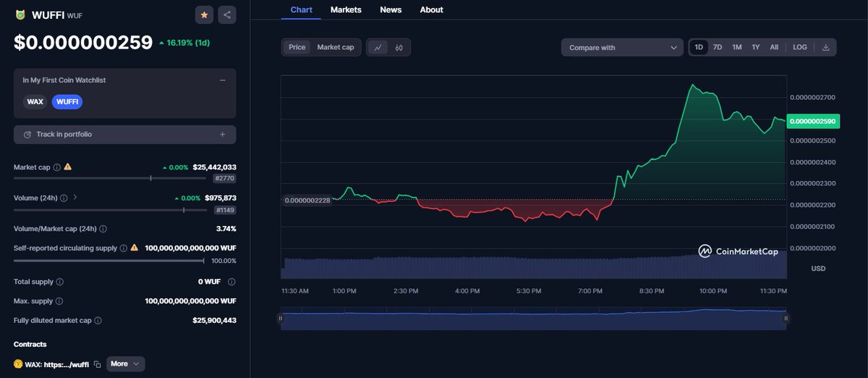868x378 pixels.
Task: Click the open price label 0.0000002228
Action: click(307, 201)
